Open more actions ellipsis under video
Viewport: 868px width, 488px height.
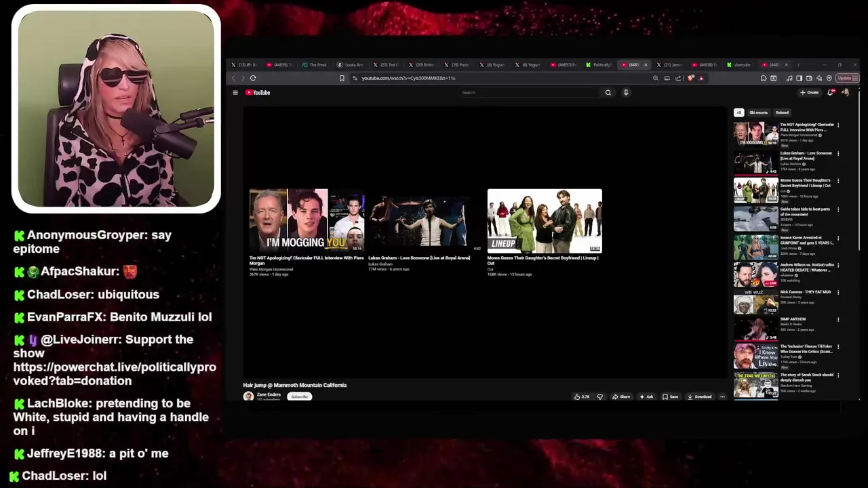pyautogui.click(x=722, y=396)
